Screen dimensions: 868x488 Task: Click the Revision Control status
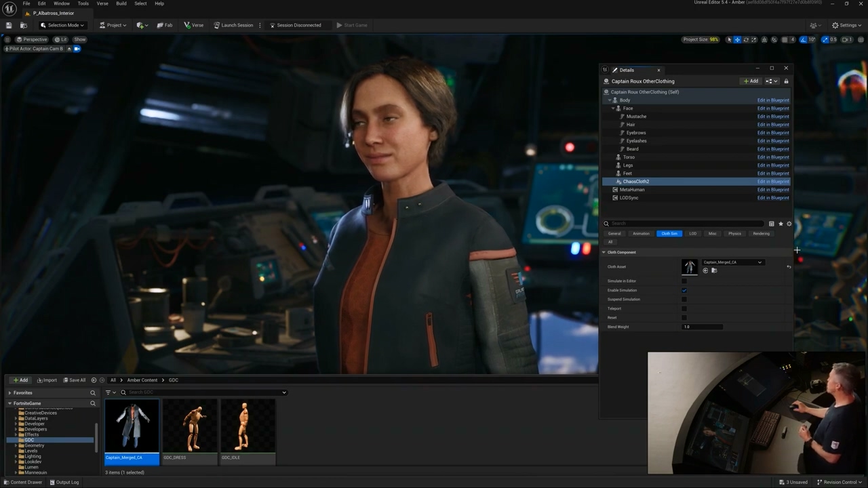pos(840,482)
